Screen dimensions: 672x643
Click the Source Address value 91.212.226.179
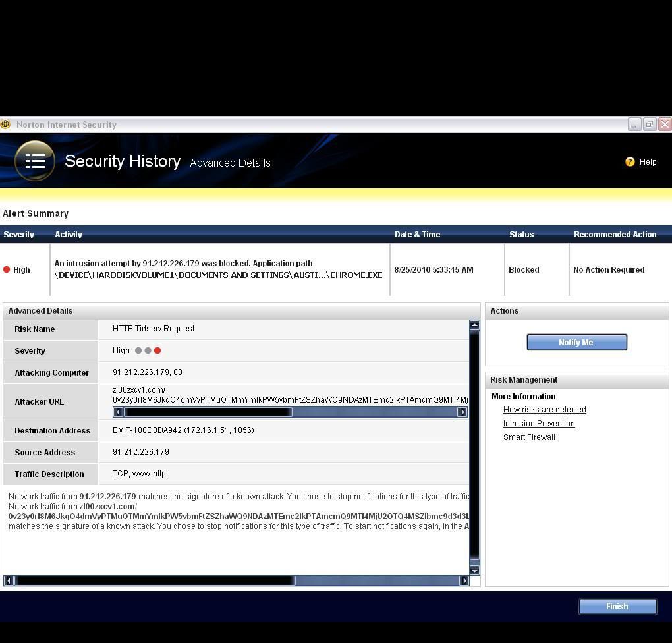[140, 452]
